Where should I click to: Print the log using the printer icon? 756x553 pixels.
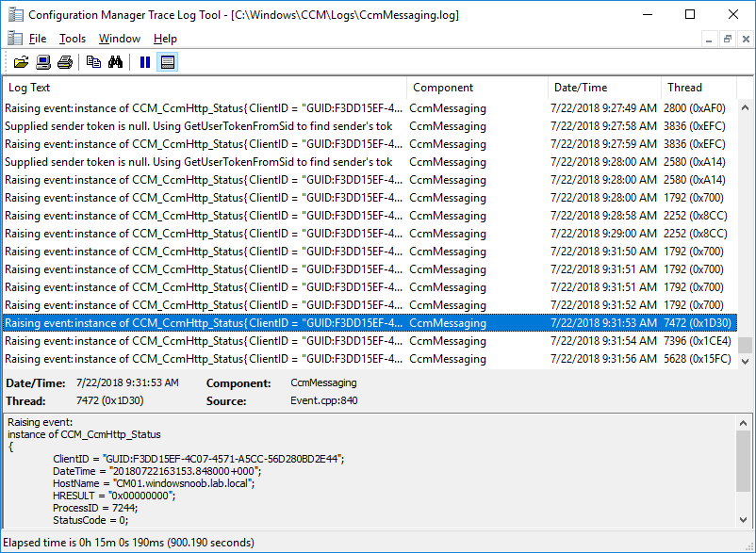[65, 62]
